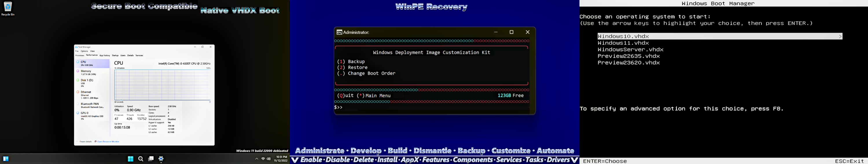Screen dimensions: 868x164
Task: Minimize the Task Manager window
Action: click(195, 47)
